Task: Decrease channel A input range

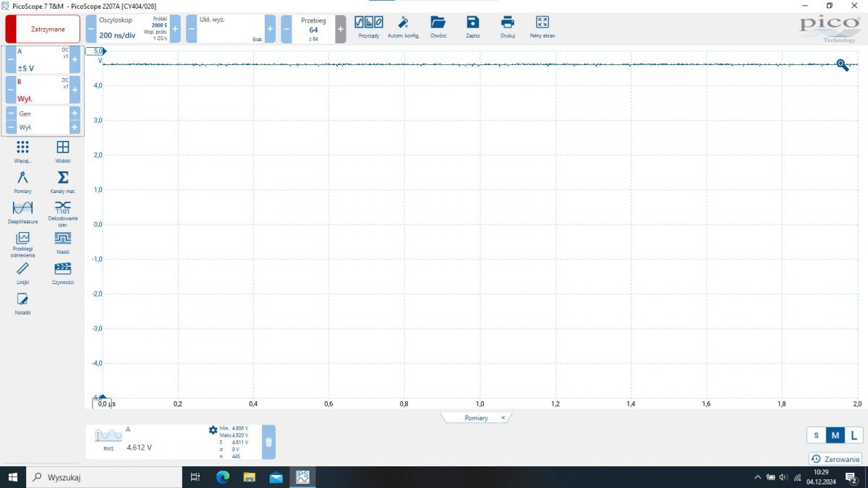Action: tap(11, 59)
